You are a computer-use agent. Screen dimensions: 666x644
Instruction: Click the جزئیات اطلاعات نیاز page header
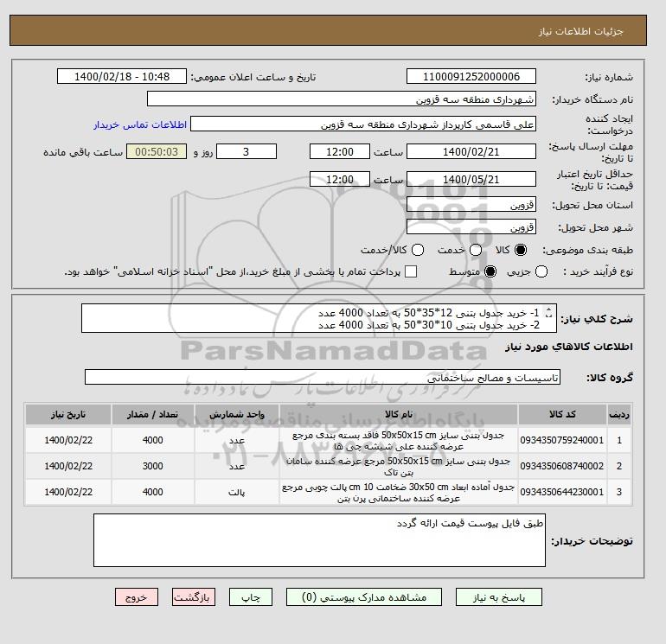580,31
